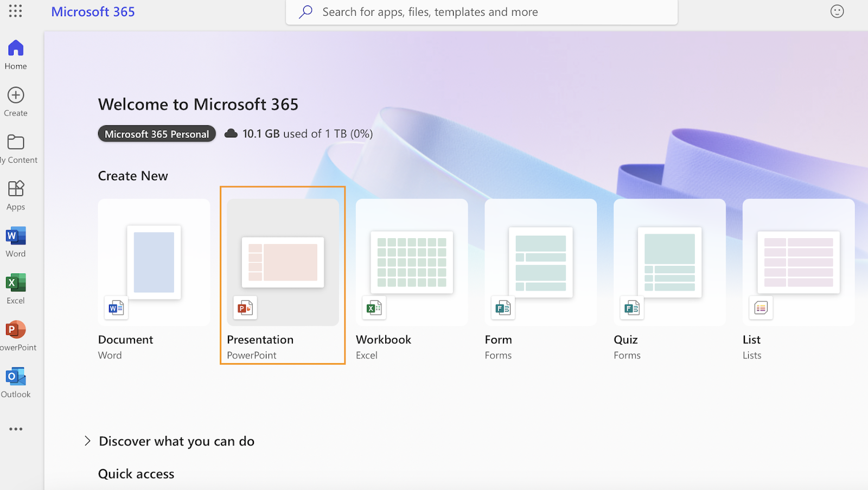868x490 pixels.
Task: Open My Content folder in sidebar
Action: [x=17, y=149]
